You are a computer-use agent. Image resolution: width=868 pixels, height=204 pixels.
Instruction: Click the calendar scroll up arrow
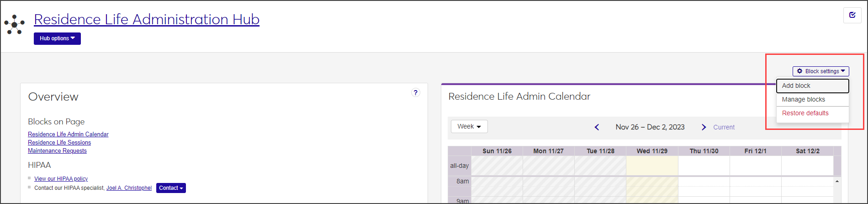(837, 182)
